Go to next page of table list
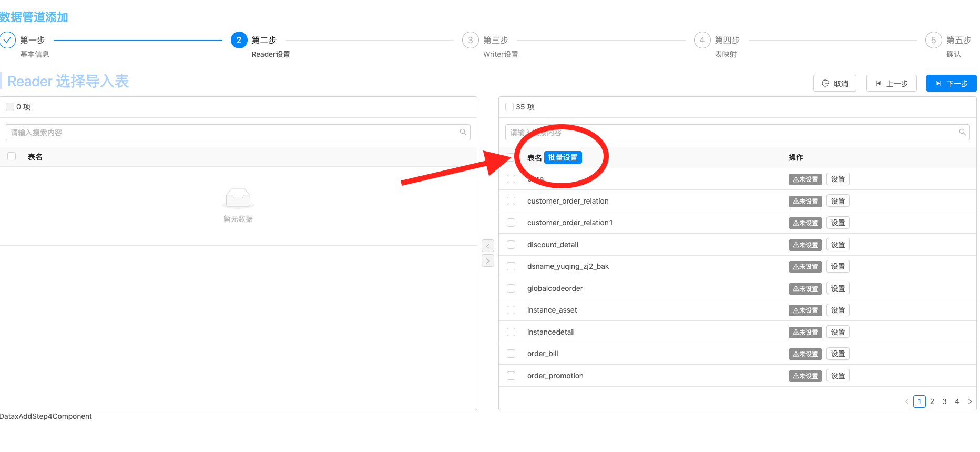Image resolution: width=980 pixels, height=452 pixels. [970, 401]
